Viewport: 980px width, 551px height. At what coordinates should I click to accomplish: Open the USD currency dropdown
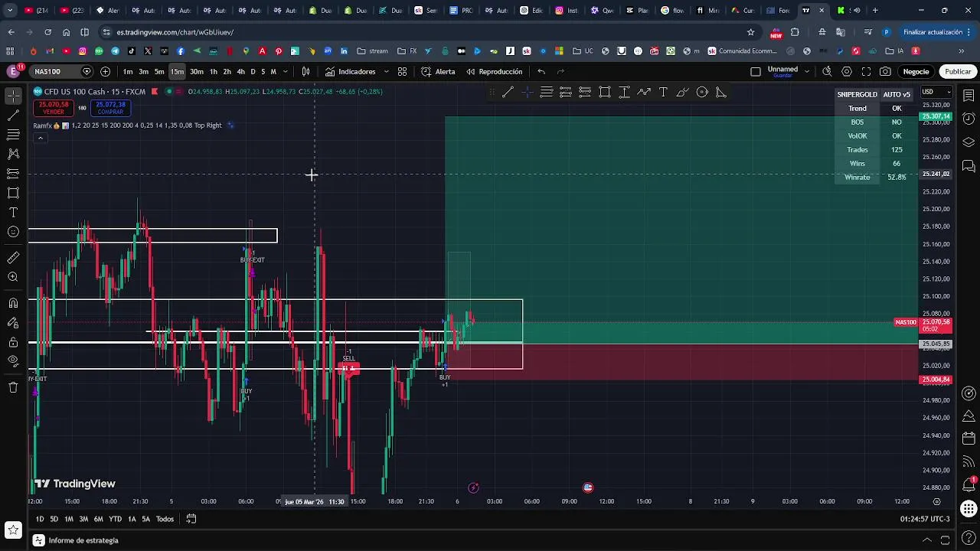click(x=936, y=92)
